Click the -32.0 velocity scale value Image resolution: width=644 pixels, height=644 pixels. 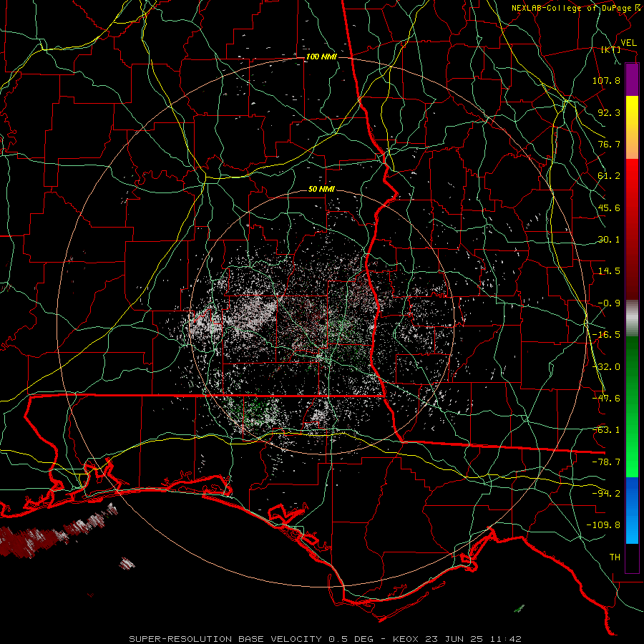point(606,367)
